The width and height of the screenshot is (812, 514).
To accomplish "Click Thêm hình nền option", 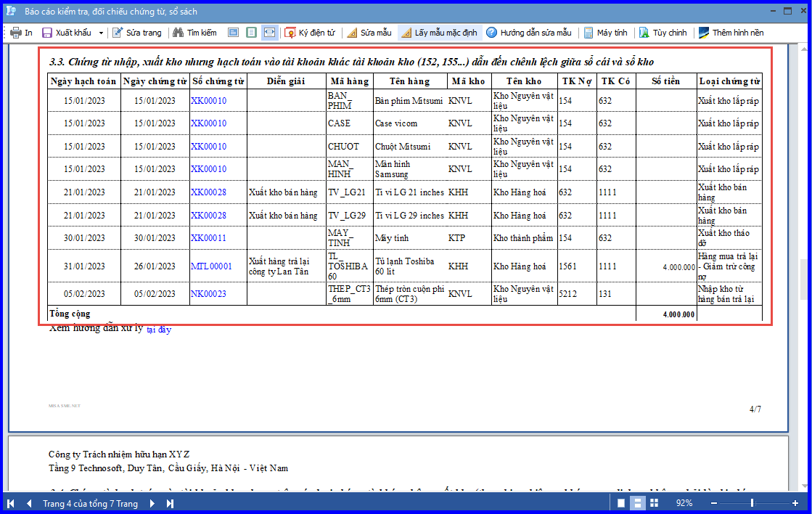I will click(731, 33).
